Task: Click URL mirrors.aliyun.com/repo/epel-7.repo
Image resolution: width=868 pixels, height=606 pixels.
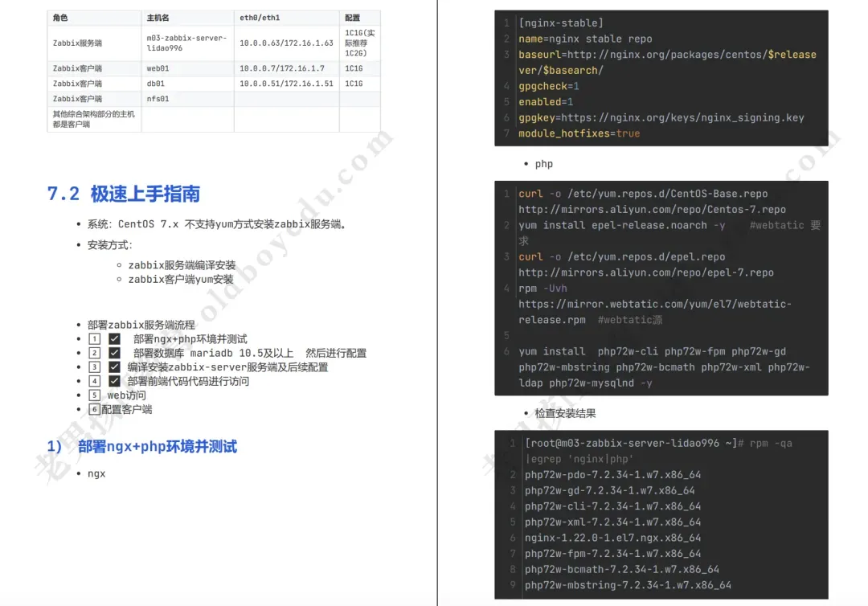Action: (646, 272)
